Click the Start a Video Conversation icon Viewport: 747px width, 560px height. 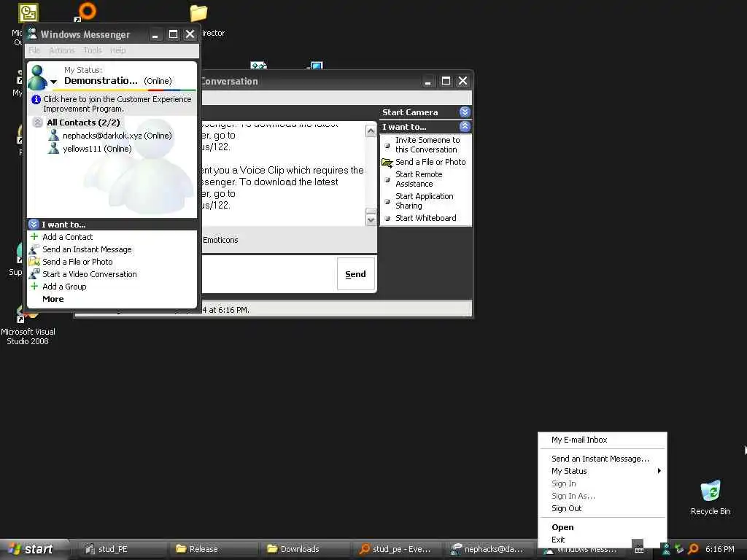34,274
